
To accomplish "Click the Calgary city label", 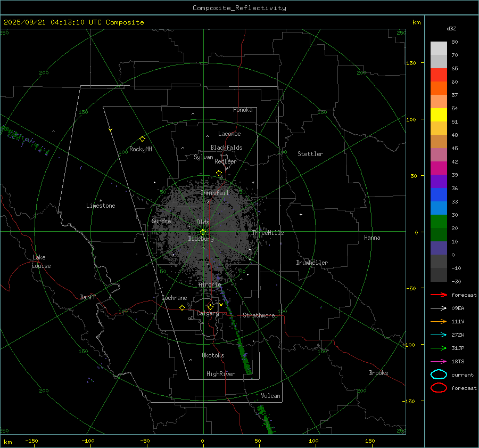I will click(207, 314).
